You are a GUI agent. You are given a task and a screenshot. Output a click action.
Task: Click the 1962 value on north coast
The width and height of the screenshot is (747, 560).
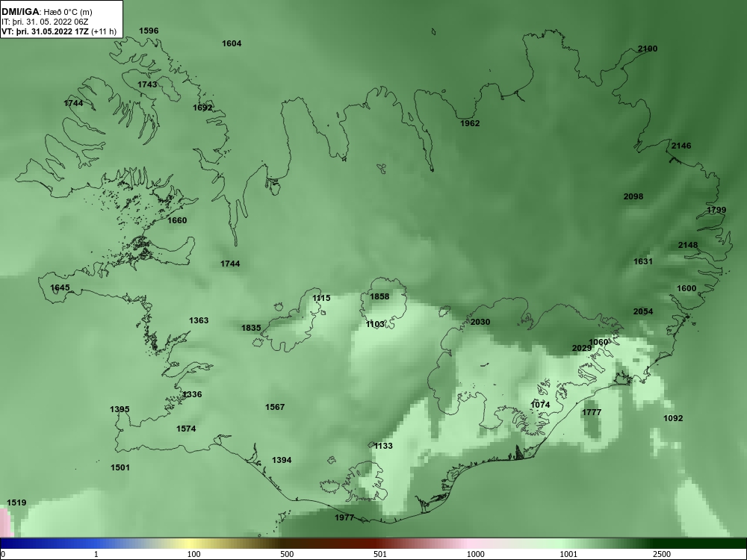pyautogui.click(x=470, y=123)
